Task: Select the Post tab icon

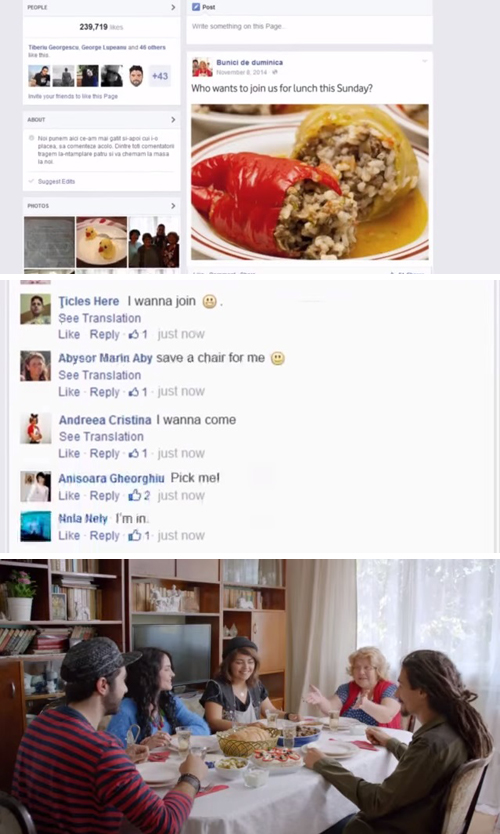Action: [x=196, y=7]
